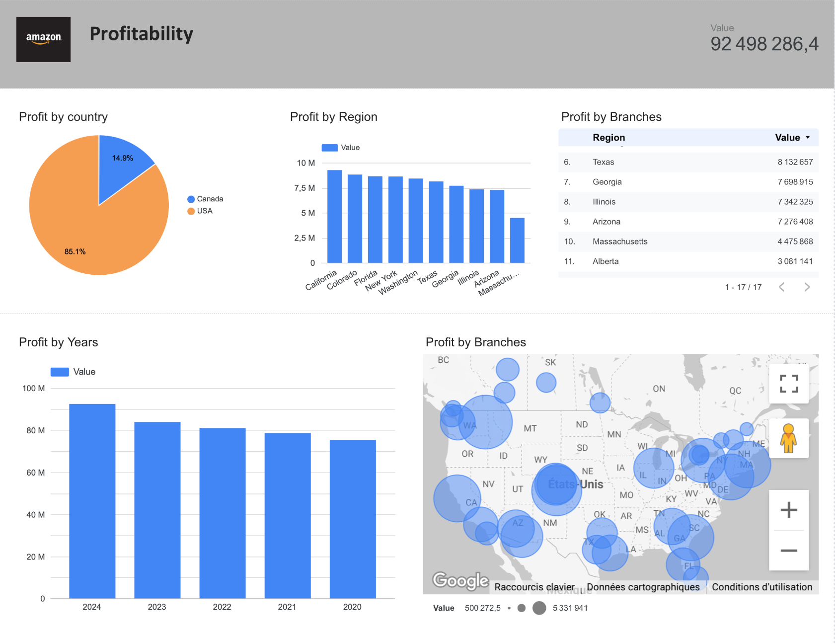Click the fullscreen icon on the map

pyautogui.click(x=789, y=384)
